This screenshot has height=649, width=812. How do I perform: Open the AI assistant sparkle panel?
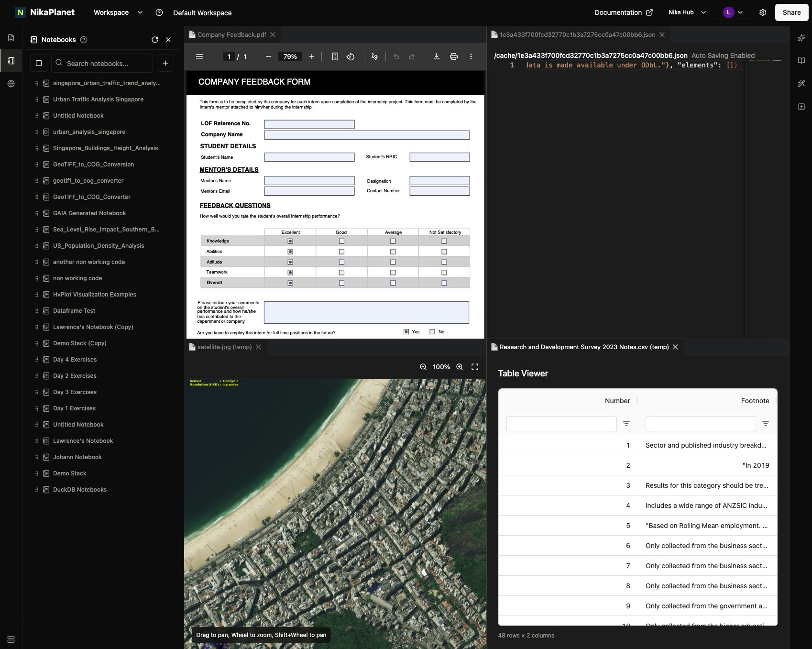[x=801, y=38]
